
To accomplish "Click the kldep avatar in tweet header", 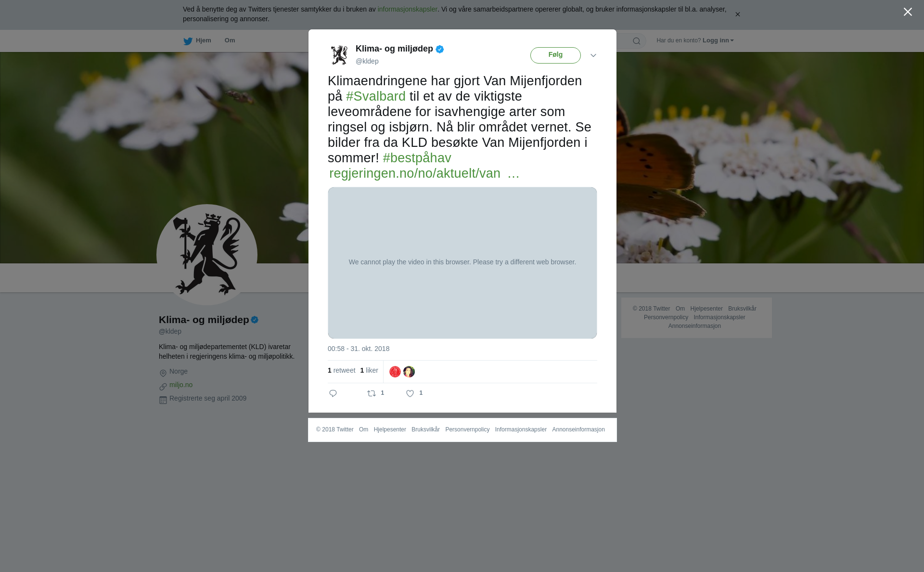I will click(339, 55).
